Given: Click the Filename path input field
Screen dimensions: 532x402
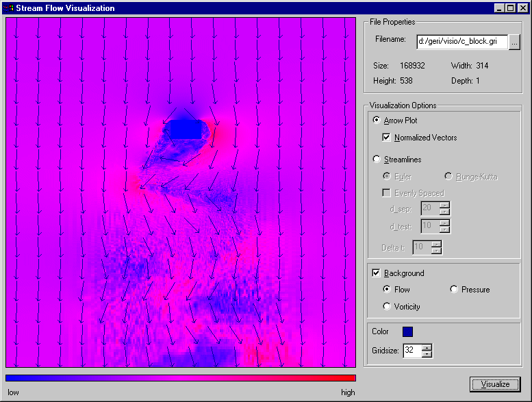Looking at the screenshot, I should pos(461,42).
